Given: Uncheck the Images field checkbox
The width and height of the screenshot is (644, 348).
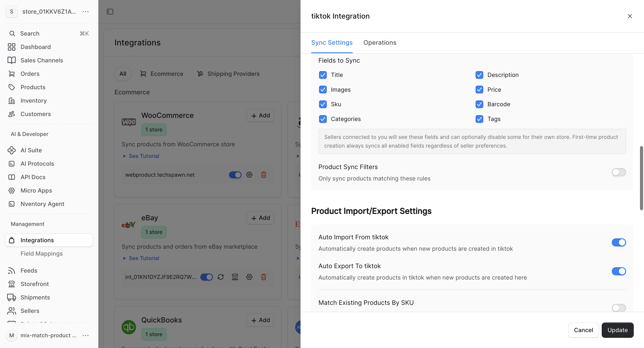Looking at the screenshot, I should 323,89.
